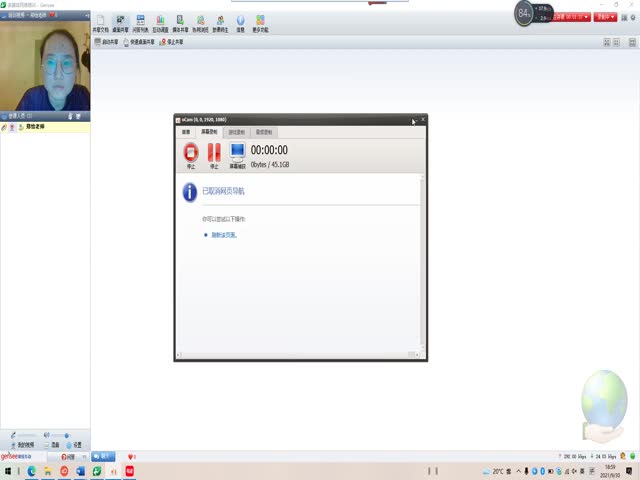Click the 刷新该页面 refresh link

point(224,235)
